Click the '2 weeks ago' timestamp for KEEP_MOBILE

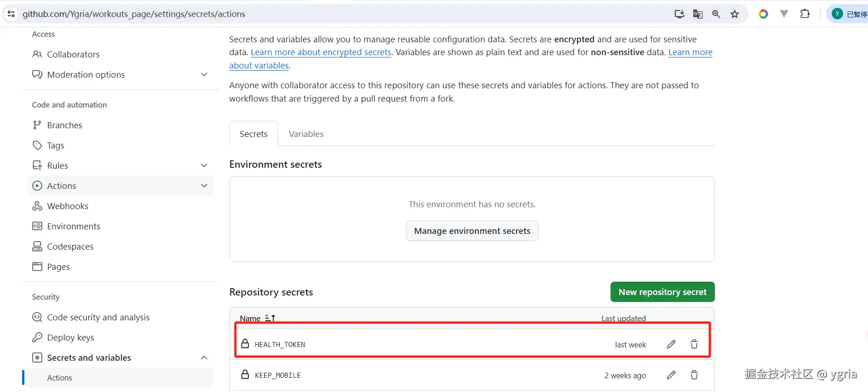click(x=625, y=375)
